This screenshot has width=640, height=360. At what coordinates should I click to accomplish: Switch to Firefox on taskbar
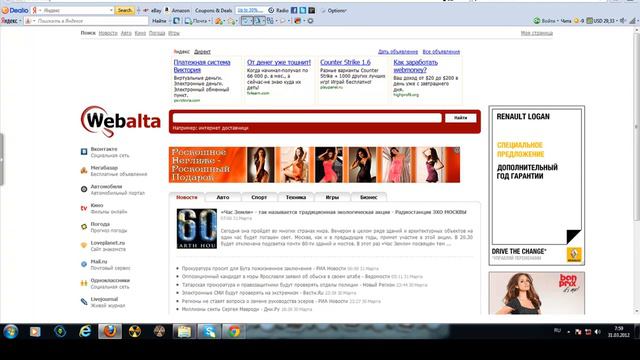click(x=110, y=331)
